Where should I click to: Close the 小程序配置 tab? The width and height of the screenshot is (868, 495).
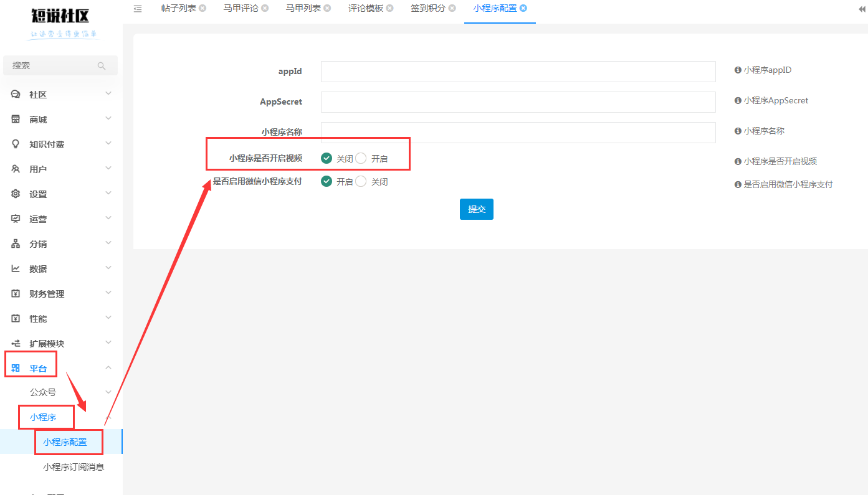click(523, 8)
